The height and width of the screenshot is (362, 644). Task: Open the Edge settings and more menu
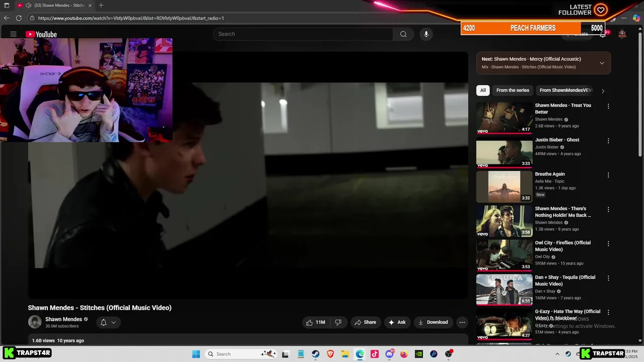[x=624, y=18]
